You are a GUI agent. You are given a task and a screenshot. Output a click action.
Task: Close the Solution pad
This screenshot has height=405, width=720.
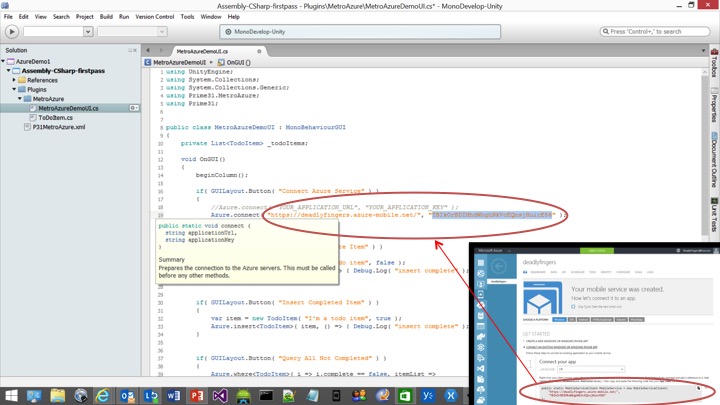(x=135, y=50)
